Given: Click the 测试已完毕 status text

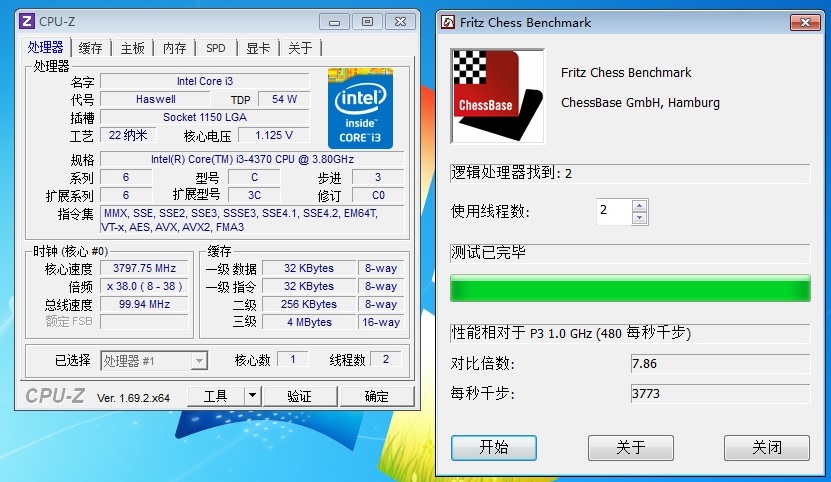Looking at the screenshot, I should pyautogui.click(x=488, y=253).
